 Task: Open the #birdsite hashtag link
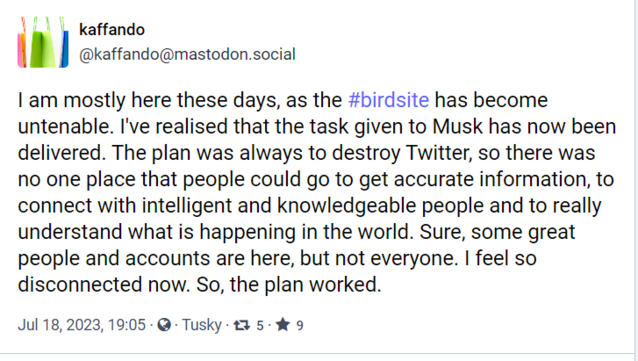tap(389, 100)
